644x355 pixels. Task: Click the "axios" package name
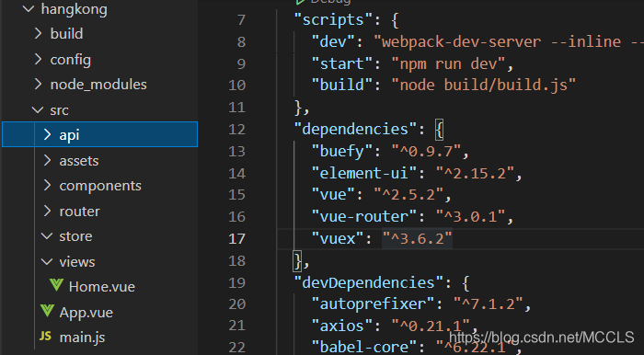342,326
